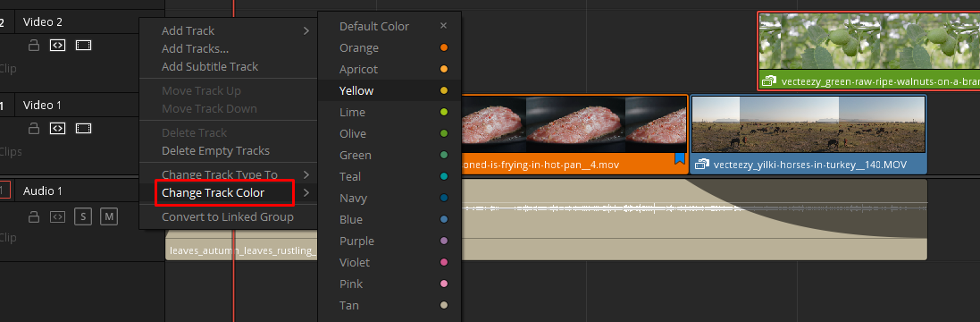Toggle auto track selector on Video 2
The width and height of the screenshot is (980, 322).
(x=57, y=45)
